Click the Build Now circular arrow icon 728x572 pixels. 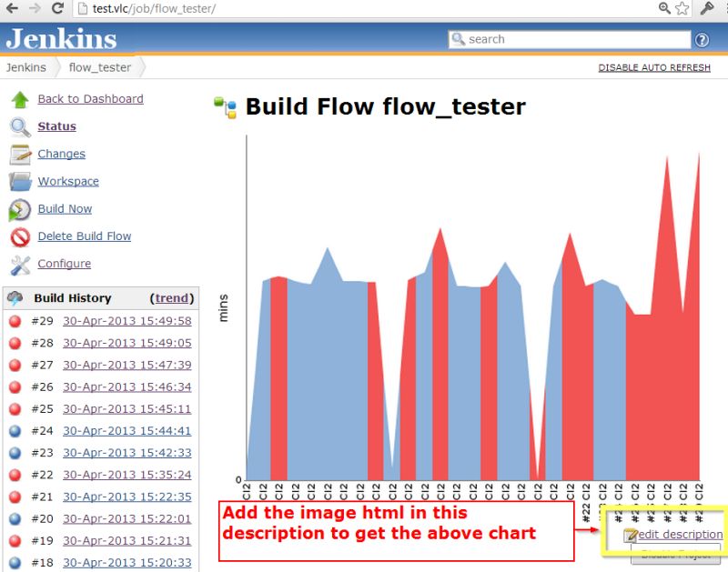pyautogui.click(x=16, y=209)
